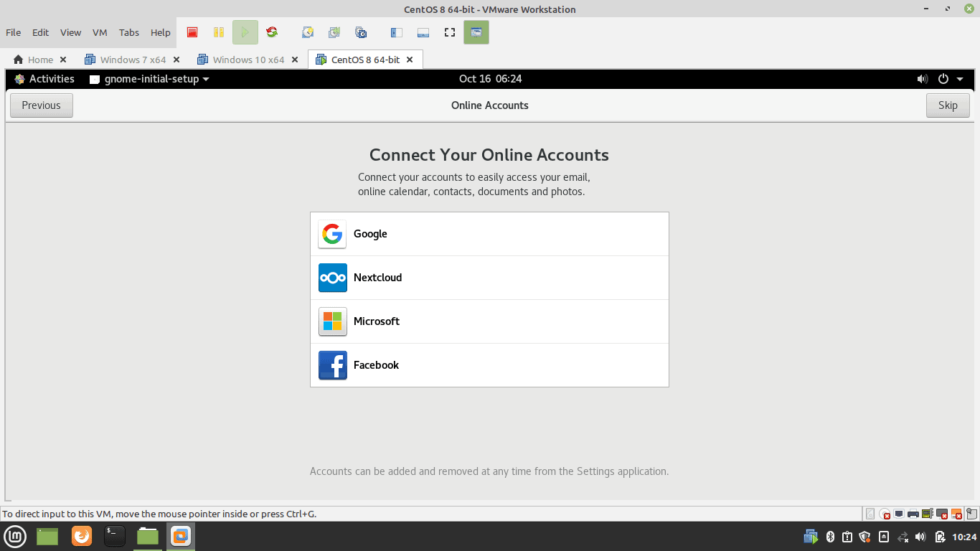Image resolution: width=980 pixels, height=551 pixels.
Task: Open the CentOS power system menu
Action: (x=951, y=79)
